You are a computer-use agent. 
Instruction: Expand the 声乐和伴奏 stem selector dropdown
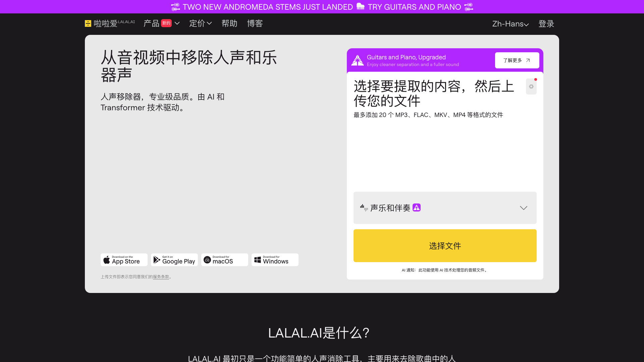(x=445, y=208)
